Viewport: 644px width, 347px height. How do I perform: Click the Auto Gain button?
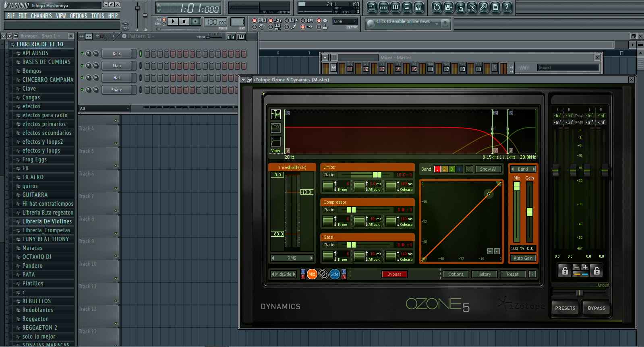point(523,258)
